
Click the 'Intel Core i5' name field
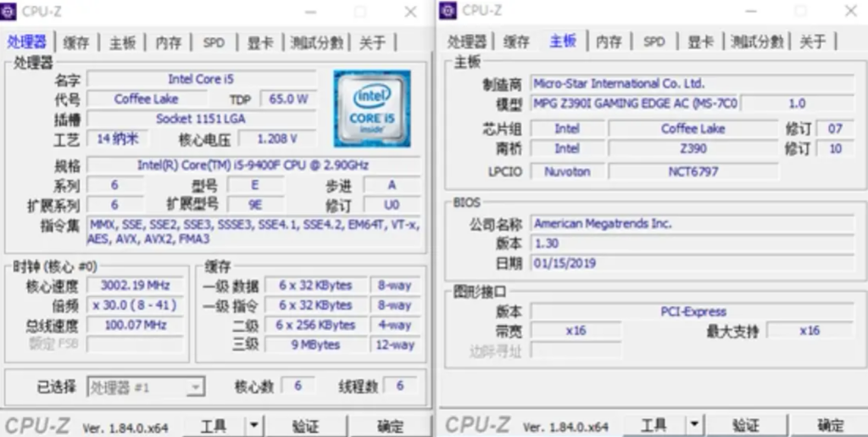[x=202, y=79]
